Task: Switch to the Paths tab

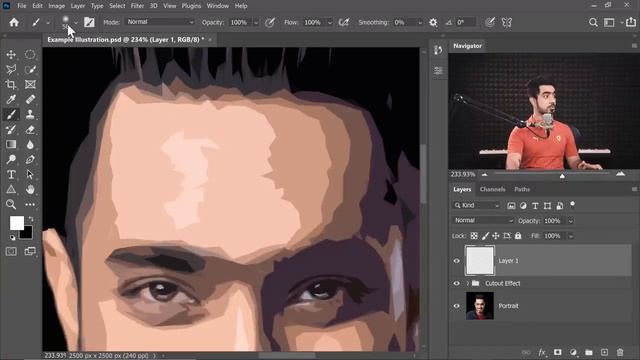Action: (522, 189)
